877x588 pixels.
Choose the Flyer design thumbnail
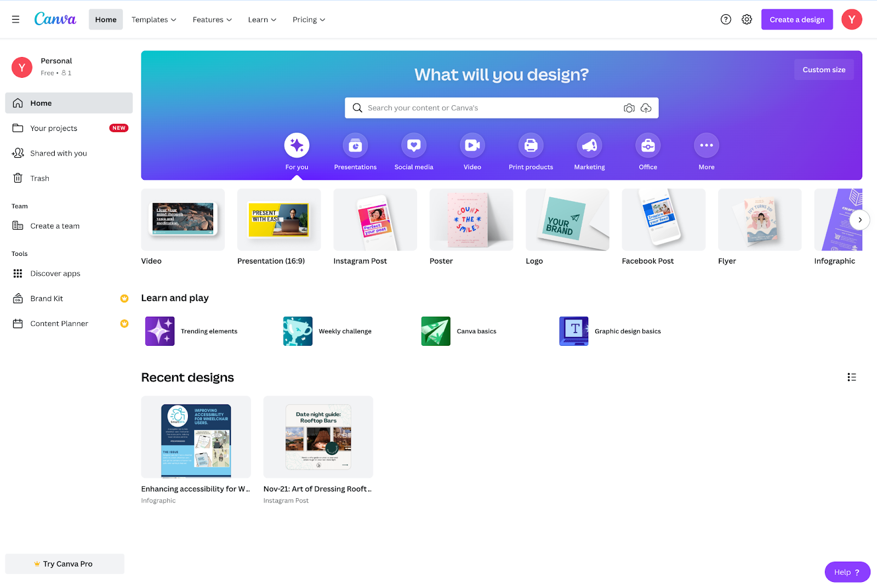760,220
